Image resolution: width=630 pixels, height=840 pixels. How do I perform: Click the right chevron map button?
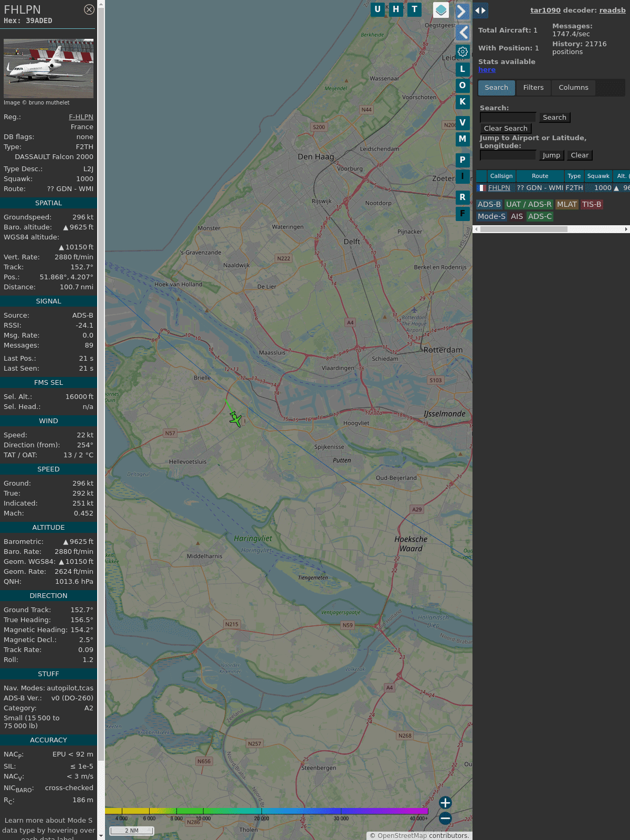point(462,12)
